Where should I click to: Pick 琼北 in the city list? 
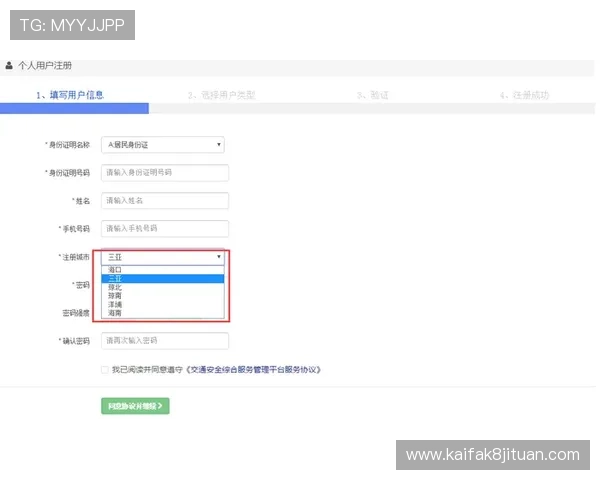pyautogui.click(x=163, y=287)
